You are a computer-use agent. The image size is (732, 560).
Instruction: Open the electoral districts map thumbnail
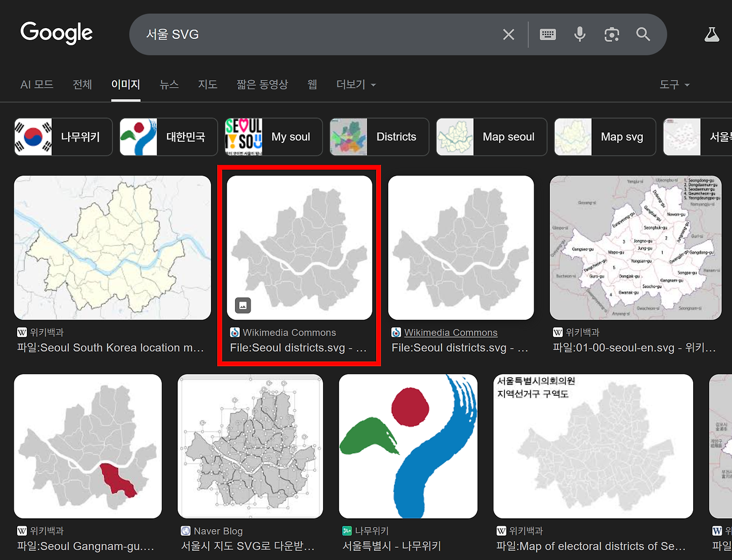(594, 446)
